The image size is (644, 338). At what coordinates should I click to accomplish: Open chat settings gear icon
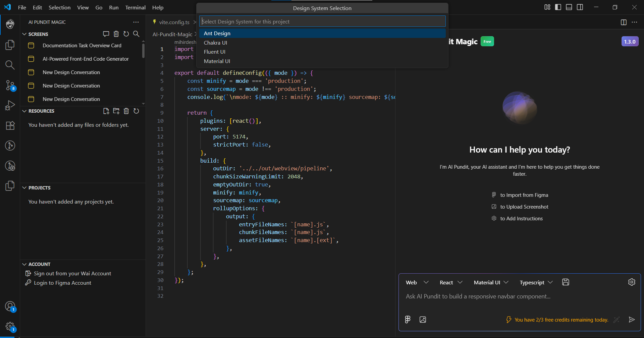tap(632, 282)
